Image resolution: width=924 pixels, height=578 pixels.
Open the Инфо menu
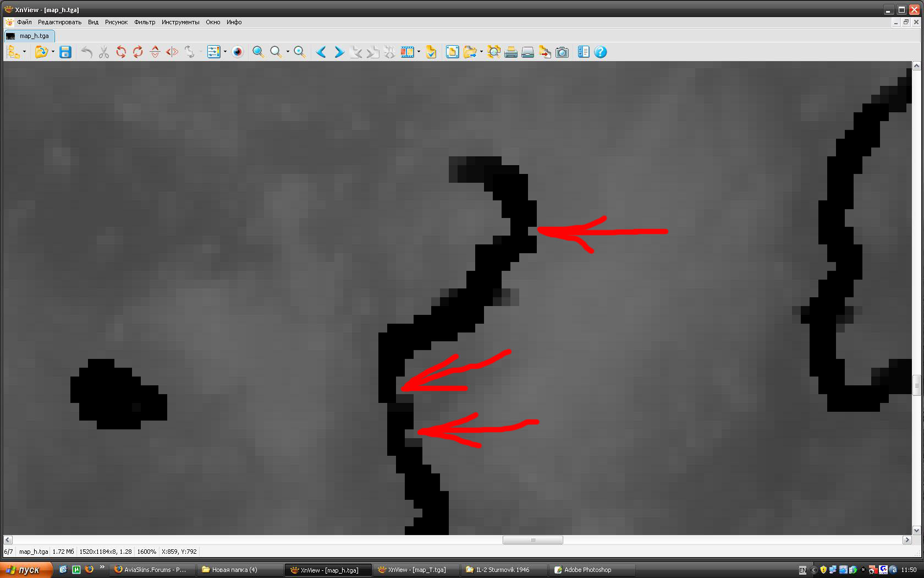click(234, 22)
